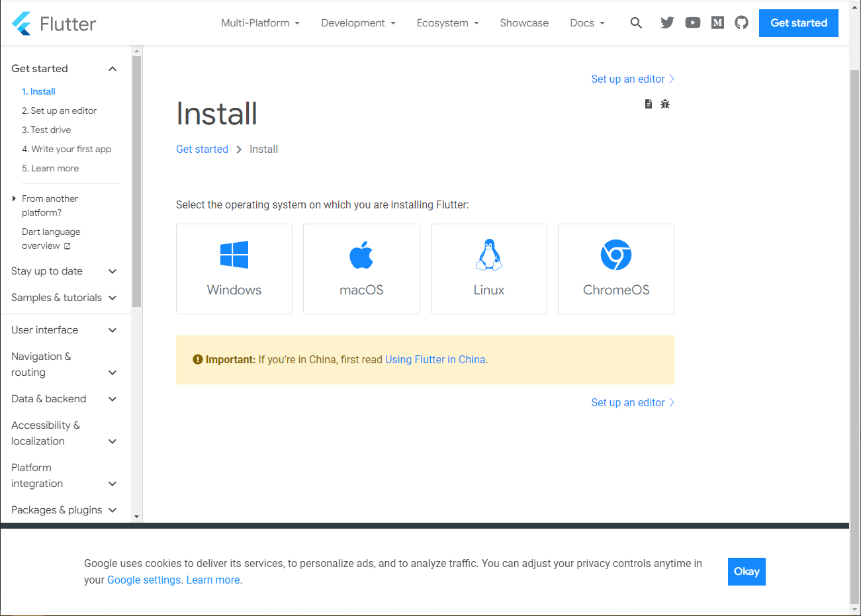Click sidebar scrollbar down arrow
The width and height of the screenshot is (861, 616).
(137, 517)
